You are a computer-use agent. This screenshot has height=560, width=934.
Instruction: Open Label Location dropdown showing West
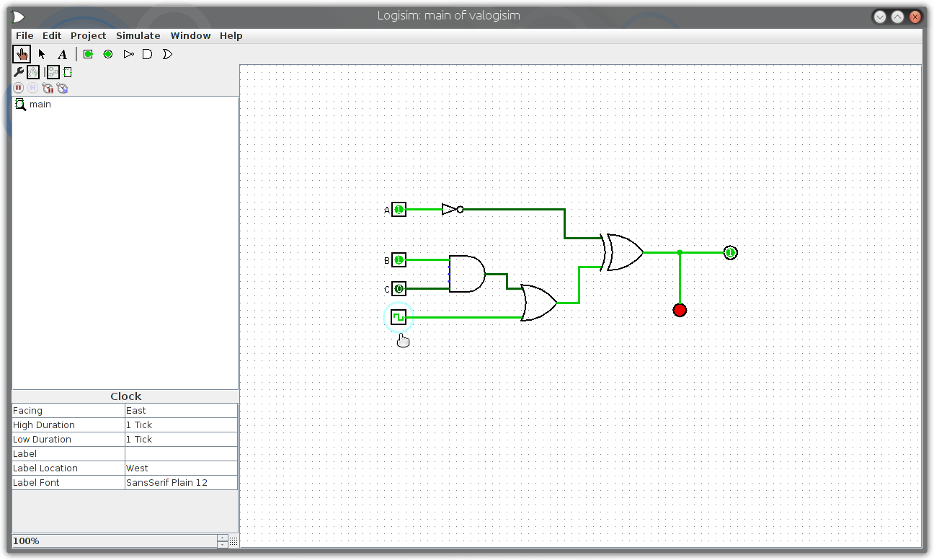181,468
